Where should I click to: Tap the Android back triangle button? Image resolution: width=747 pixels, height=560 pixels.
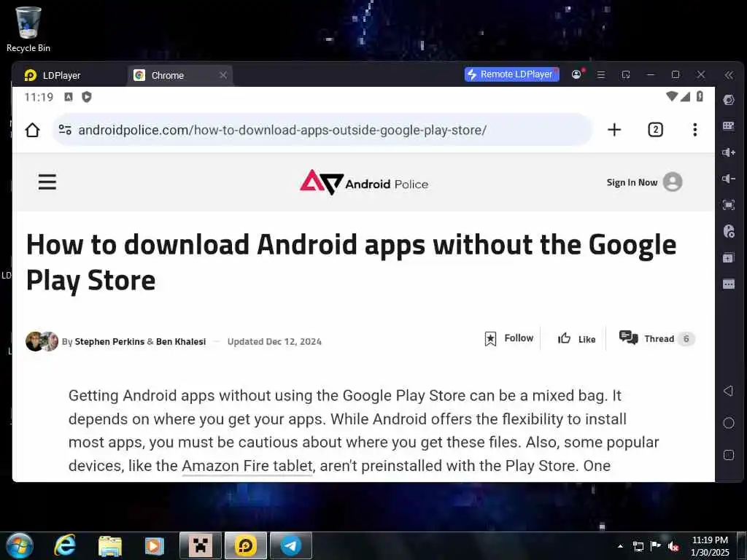click(728, 391)
